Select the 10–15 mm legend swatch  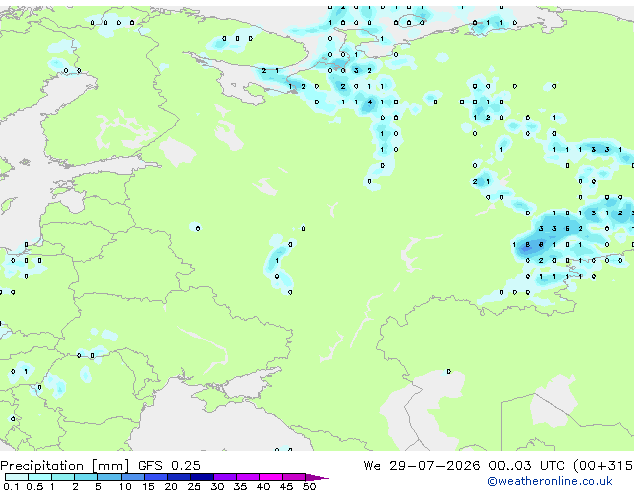(133, 477)
